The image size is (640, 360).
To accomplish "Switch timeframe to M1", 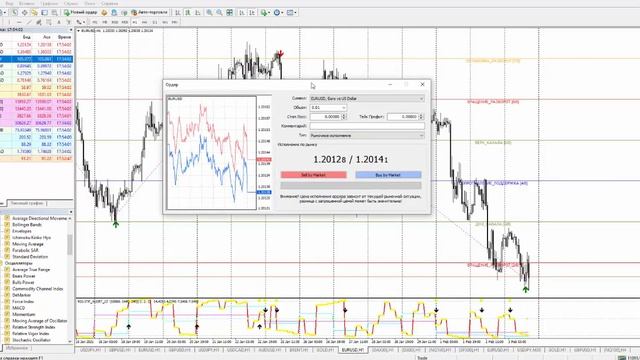I will 95,22.
